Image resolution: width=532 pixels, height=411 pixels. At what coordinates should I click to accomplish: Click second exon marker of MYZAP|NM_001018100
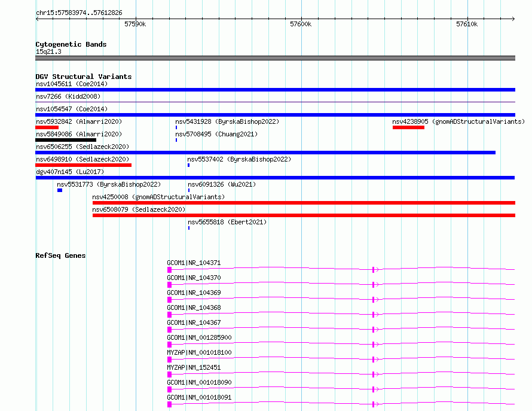coord(373,360)
